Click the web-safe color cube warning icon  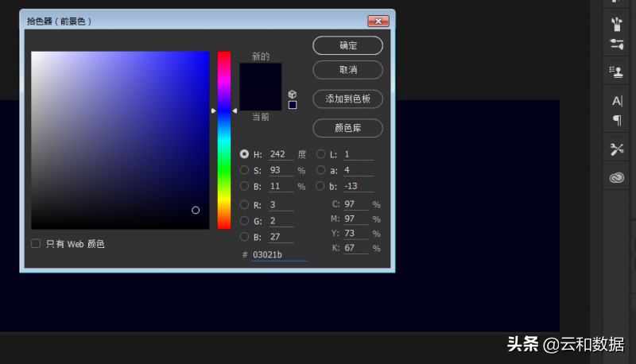293,94
